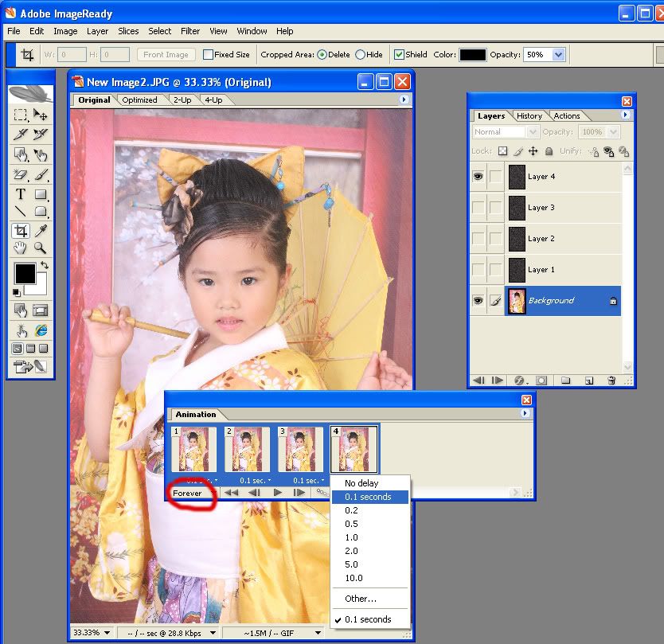
Task: Select the Rectangular Marquee tool
Action: pyautogui.click(x=21, y=115)
